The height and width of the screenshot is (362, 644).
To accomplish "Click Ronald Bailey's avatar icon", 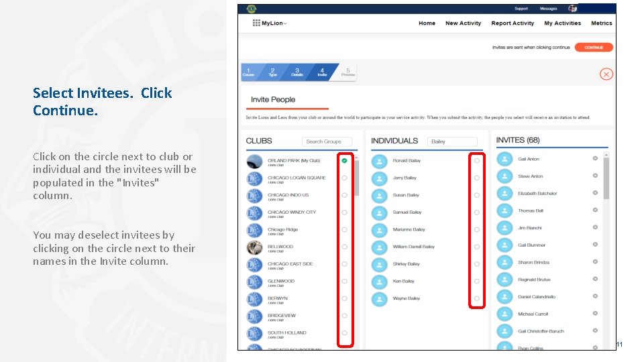I will coord(379,162).
